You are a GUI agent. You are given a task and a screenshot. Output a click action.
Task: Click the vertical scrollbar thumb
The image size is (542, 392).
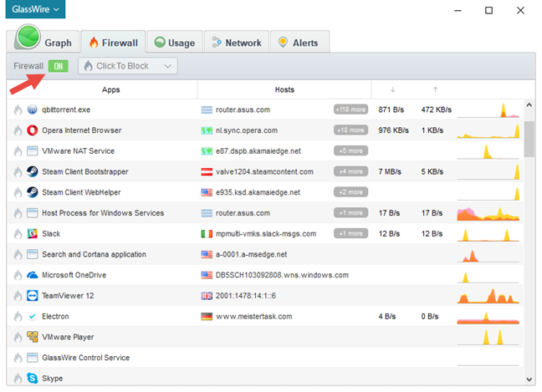[529, 139]
